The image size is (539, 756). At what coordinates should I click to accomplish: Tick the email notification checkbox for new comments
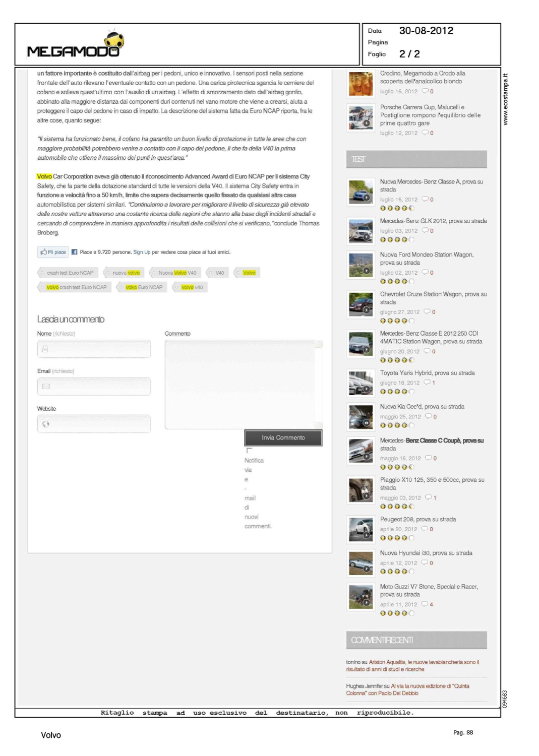click(x=249, y=450)
